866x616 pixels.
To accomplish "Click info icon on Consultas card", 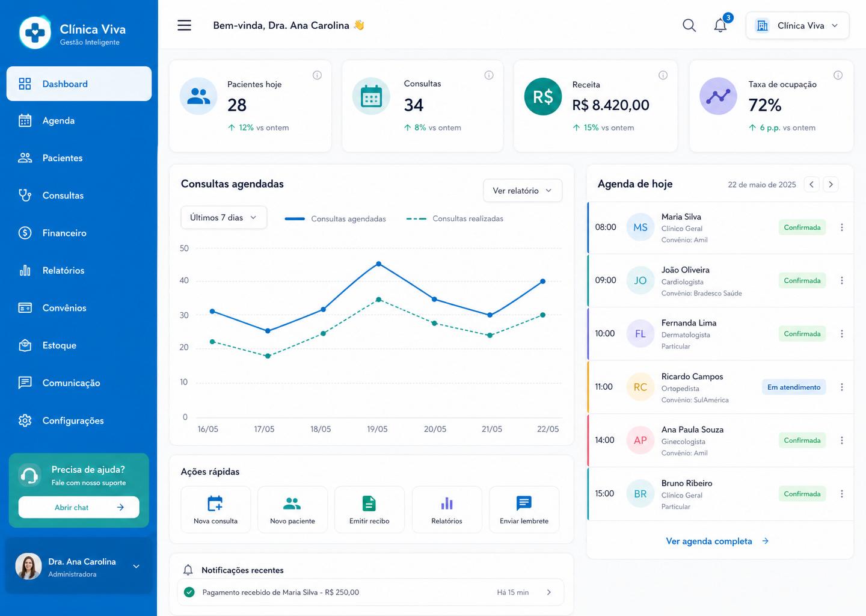I will [489, 75].
